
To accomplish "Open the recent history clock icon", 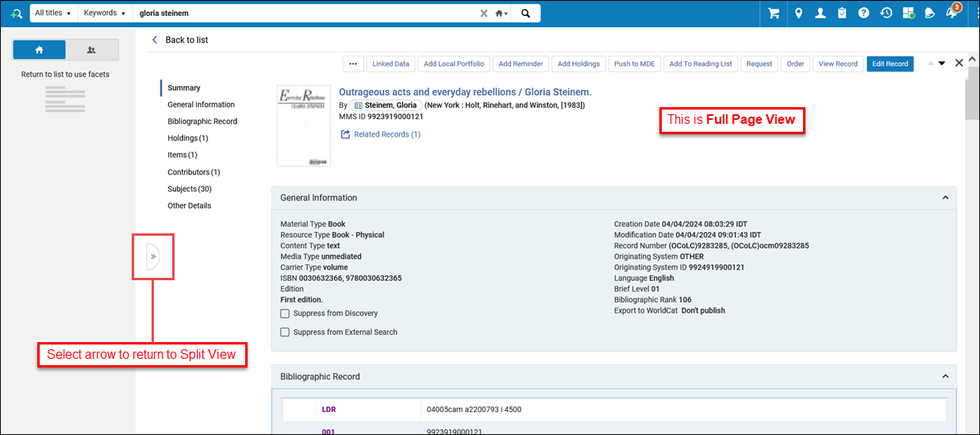I will pos(886,13).
